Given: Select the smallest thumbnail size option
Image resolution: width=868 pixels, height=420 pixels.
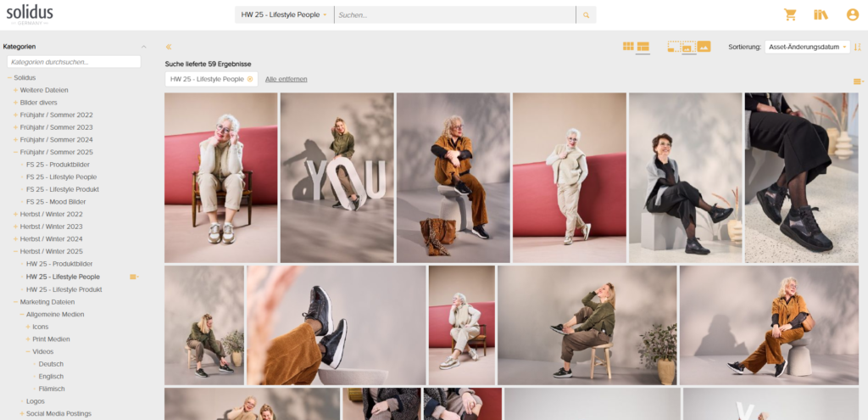Looking at the screenshot, I should coord(674,47).
